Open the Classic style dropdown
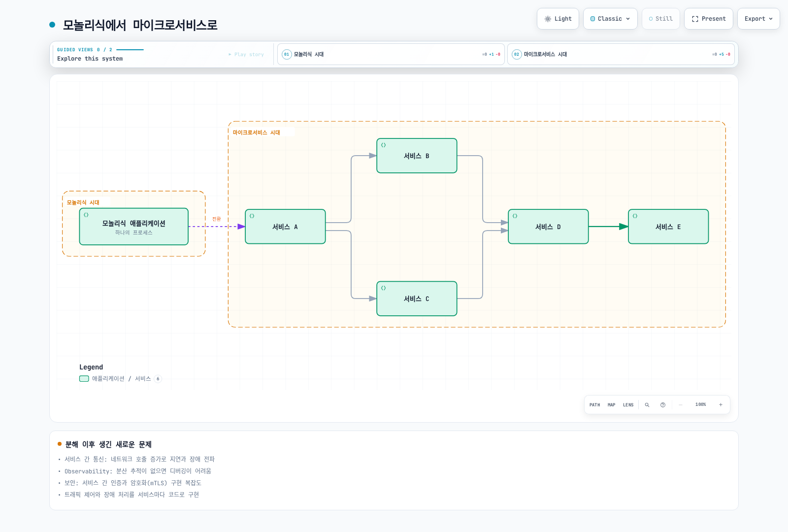This screenshot has width=788, height=532. [x=610, y=19]
